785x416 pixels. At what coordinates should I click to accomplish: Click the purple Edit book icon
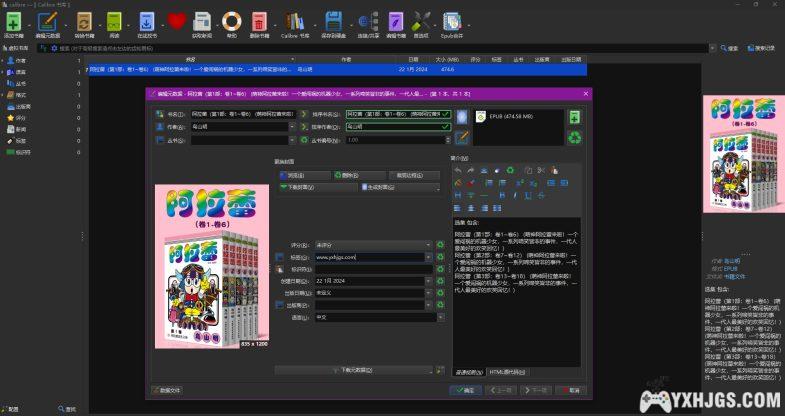(x=396, y=22)
